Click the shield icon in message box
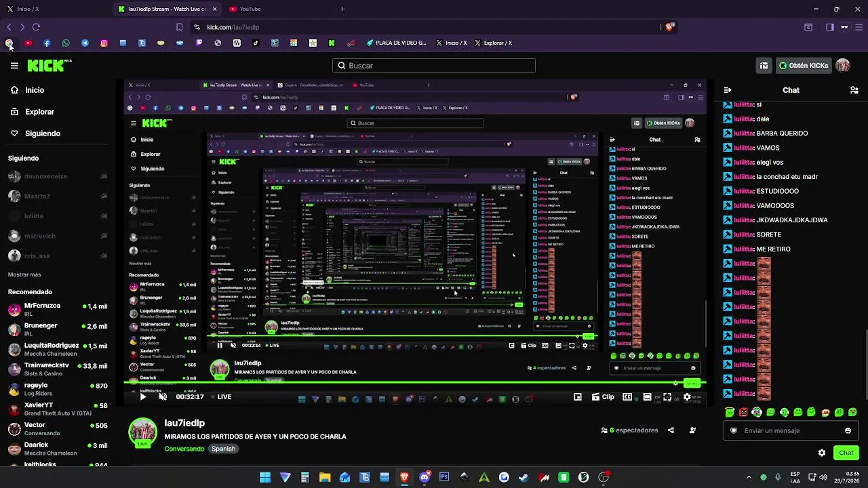This screenshot has height=488, width=868. 734,430
